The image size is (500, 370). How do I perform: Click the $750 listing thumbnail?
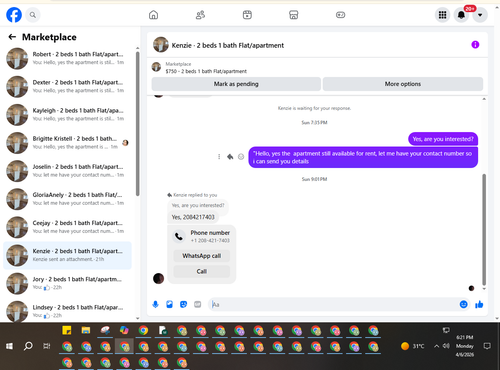(156, 67)
